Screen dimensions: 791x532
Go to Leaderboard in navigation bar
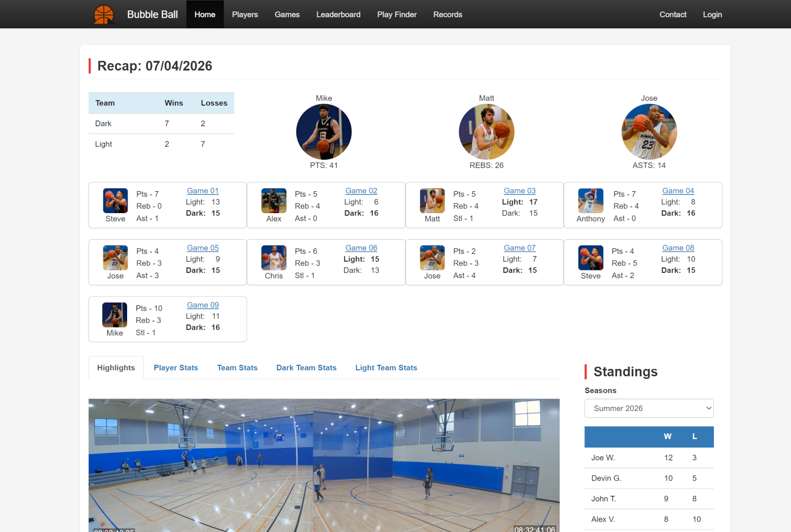[339, 14]
